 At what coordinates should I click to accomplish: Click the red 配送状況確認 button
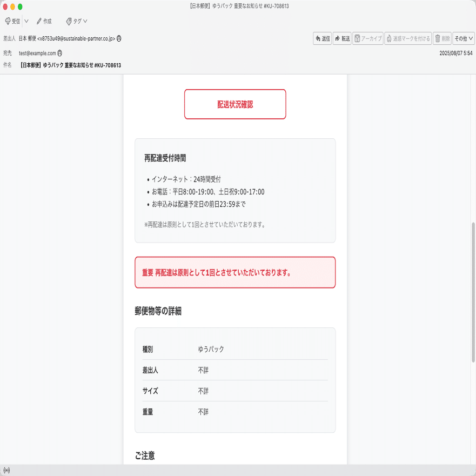click(236, 104)
